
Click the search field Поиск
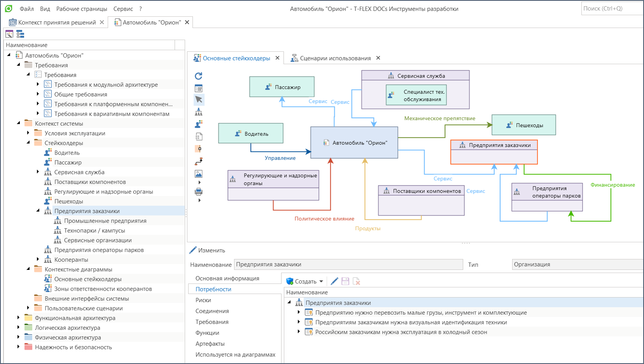click(x=613, y=8)
